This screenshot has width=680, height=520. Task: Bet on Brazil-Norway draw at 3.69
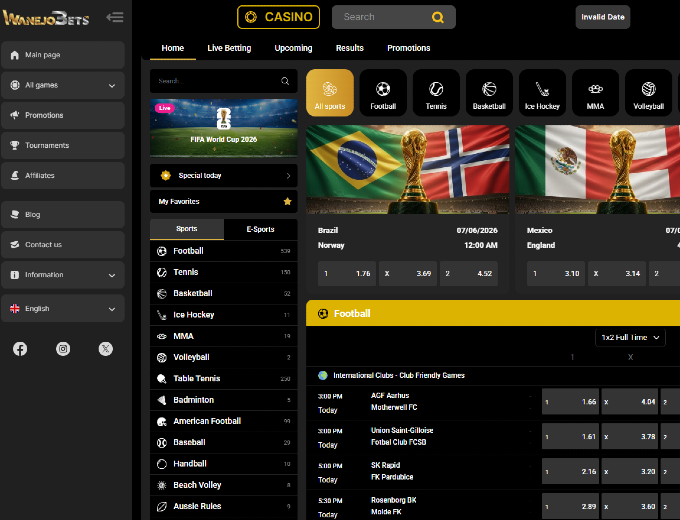tap(408, 273)
